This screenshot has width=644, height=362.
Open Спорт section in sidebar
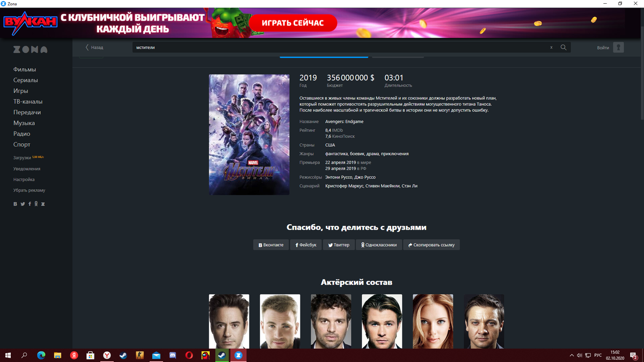tap(22, 144)
